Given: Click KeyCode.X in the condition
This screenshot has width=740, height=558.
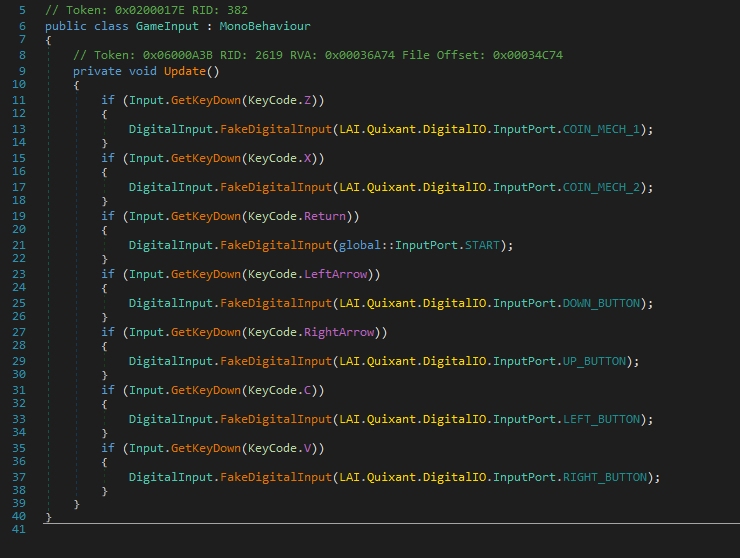Looking at the screenshot, I should pyautogui.click(x=279, y=158).
